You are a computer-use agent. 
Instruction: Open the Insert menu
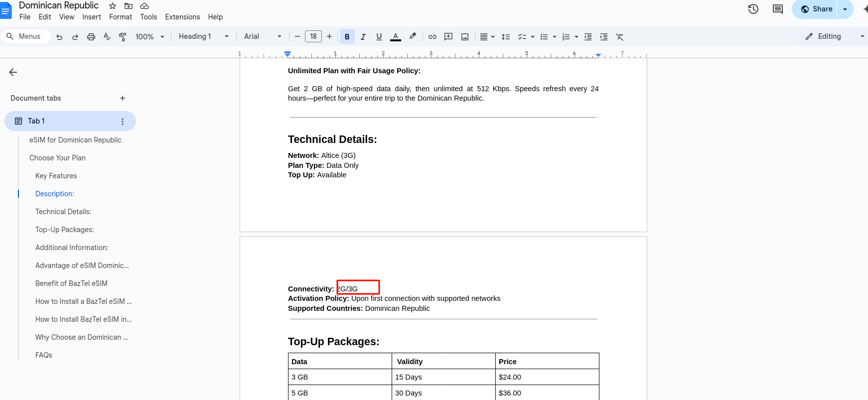coord(92,17)
